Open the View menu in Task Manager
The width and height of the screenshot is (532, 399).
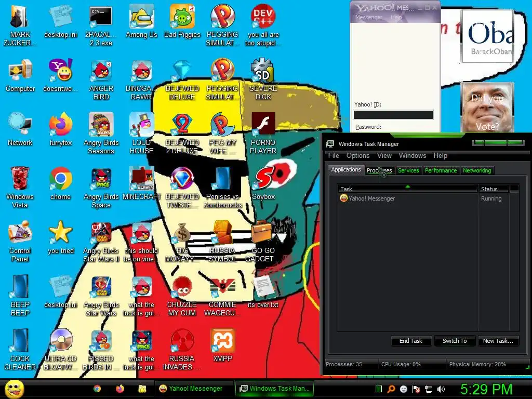pos(384,155)
